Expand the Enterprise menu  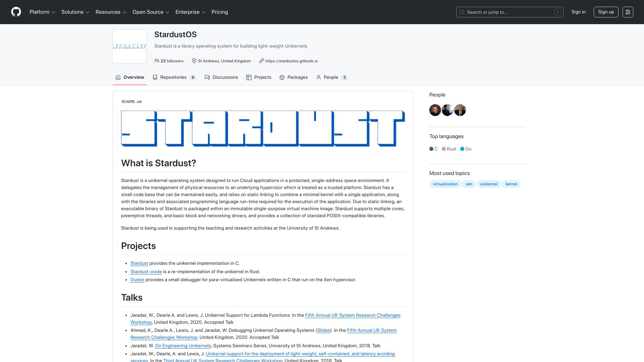191,12
